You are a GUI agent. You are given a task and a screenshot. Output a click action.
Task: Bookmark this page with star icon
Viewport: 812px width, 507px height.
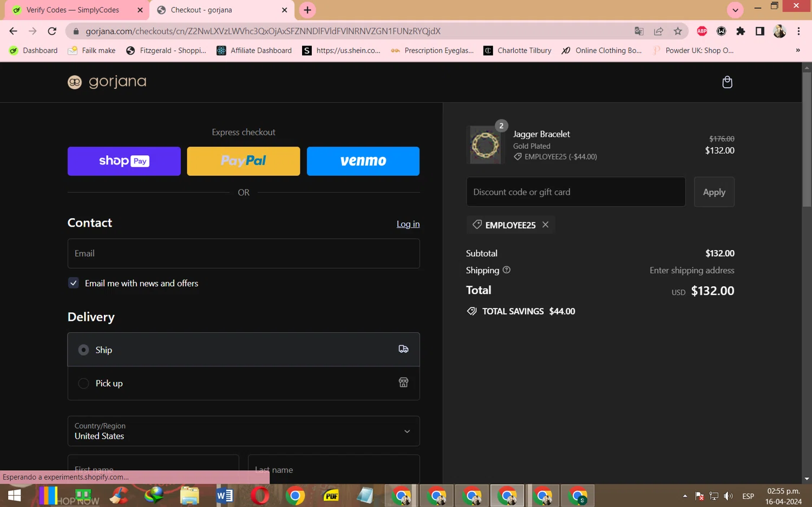[678, 31]
